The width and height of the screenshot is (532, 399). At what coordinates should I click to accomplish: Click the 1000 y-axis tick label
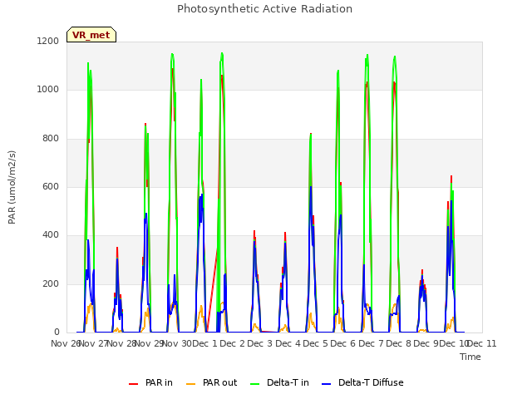coord(48,90)
